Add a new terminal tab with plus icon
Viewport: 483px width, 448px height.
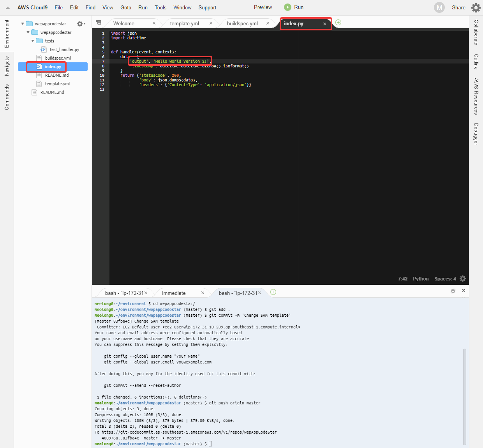point(273,292)
